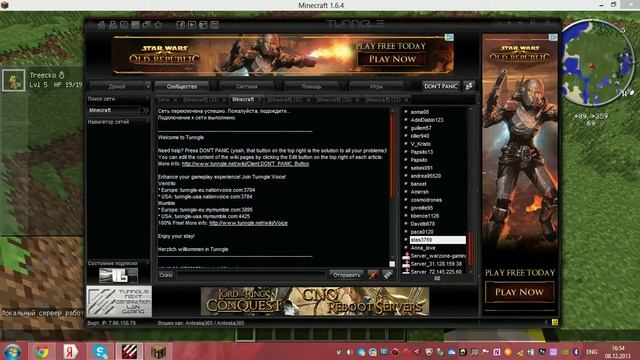Click AdChoices icon on right Star Wars sidebar ad

click(553, 38)
